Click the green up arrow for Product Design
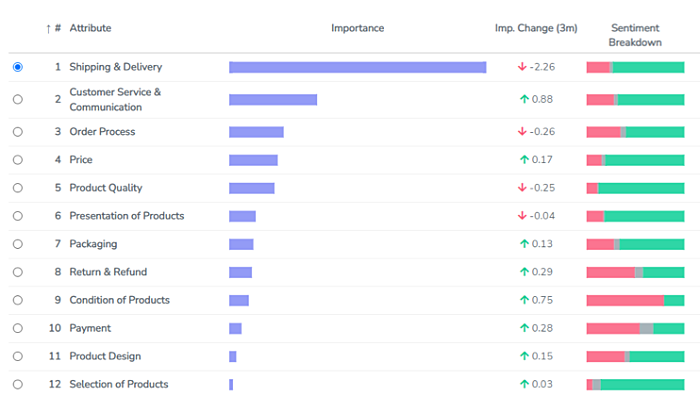Image resolution: width=700 pixels, height=396 pixels. pos(524,356)
